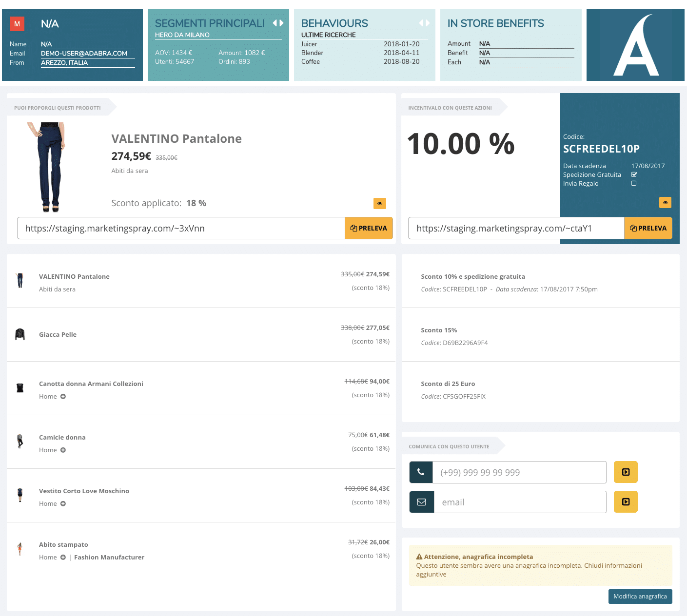Image resolution: width=687 pixels, height=616 pixels.
Task: Click the warning triangle icon in alert
Action: pyautogui.click(x=419, y=557)
